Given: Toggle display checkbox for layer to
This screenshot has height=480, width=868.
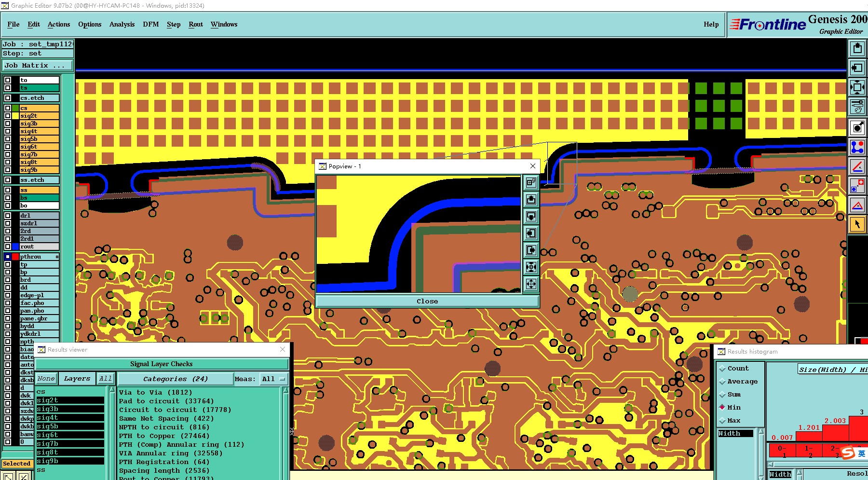Looking at the screenshot, I should 8,80.
